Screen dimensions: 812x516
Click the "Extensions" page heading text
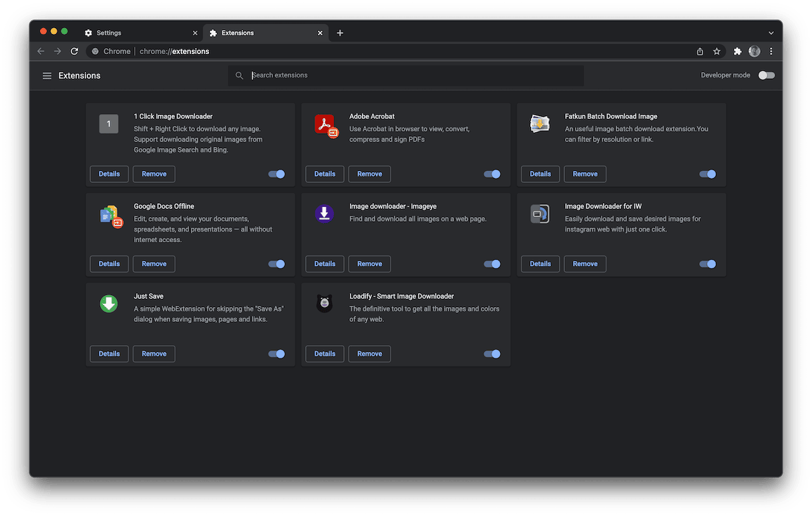tap(79, 75)
